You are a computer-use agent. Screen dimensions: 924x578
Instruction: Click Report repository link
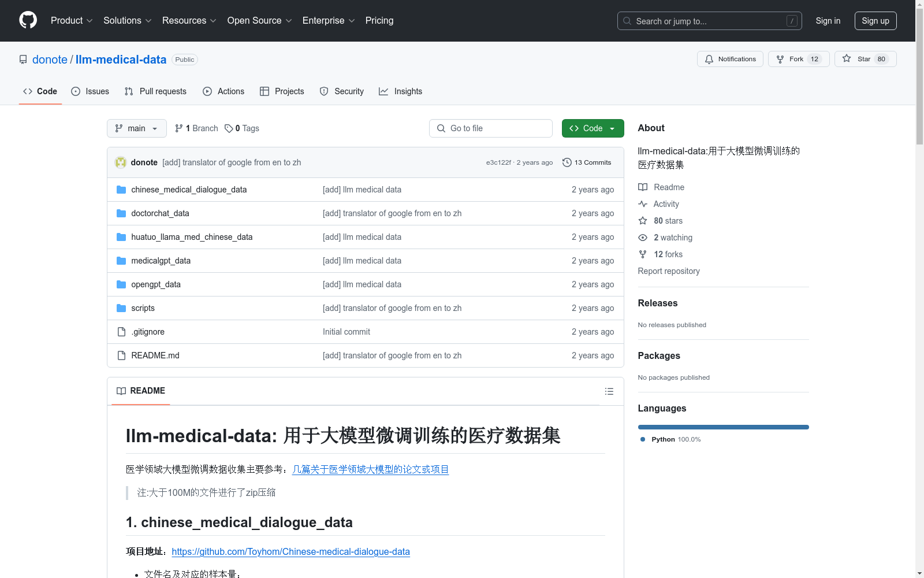click(669, 271)
